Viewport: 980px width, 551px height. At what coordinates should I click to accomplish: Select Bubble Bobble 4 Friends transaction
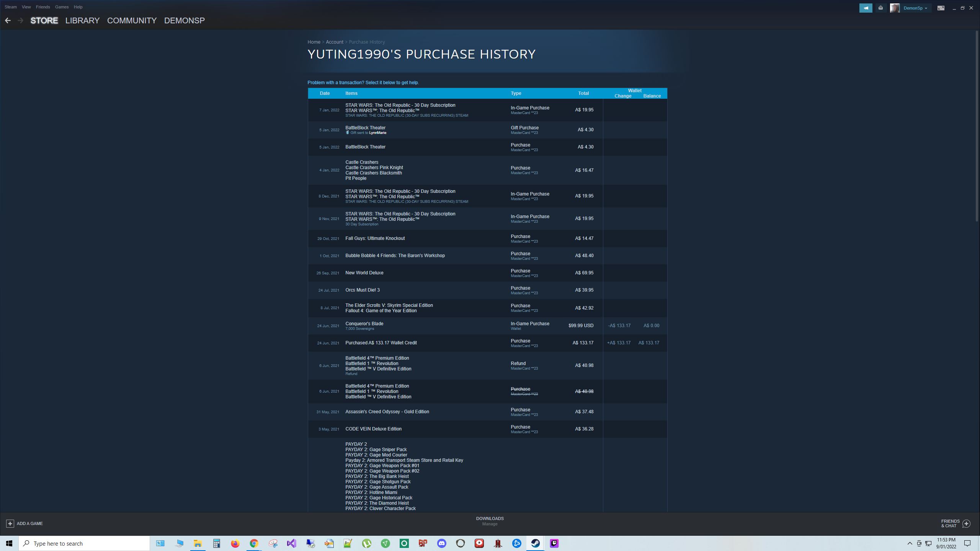487,256
